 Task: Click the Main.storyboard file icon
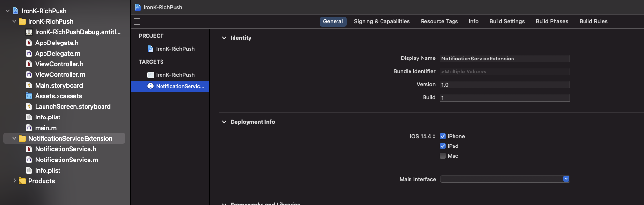coord(29,85)
